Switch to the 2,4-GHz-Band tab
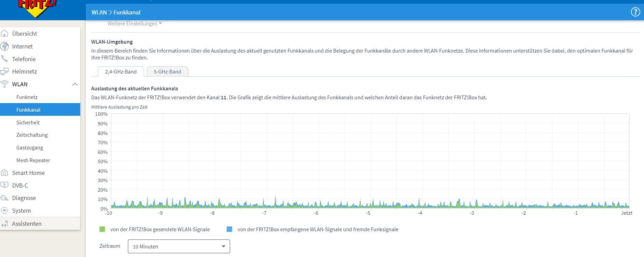Viewport: 644px width, 257px height. pos(121,71)
